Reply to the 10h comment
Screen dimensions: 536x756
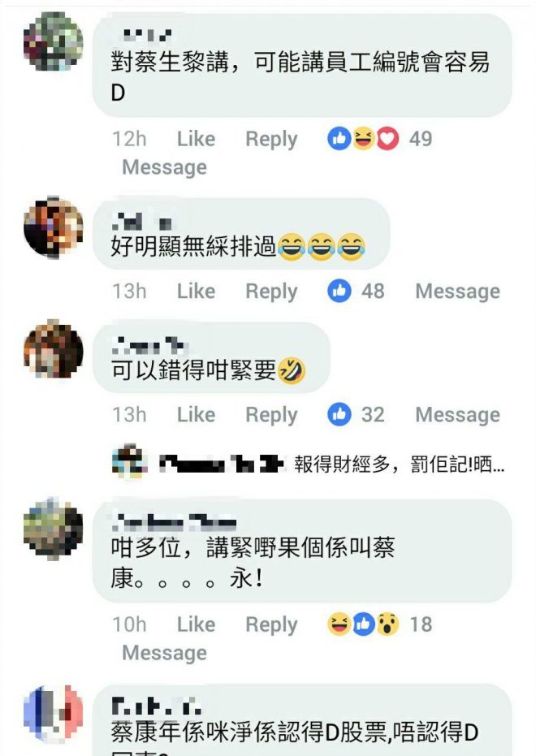271,625
